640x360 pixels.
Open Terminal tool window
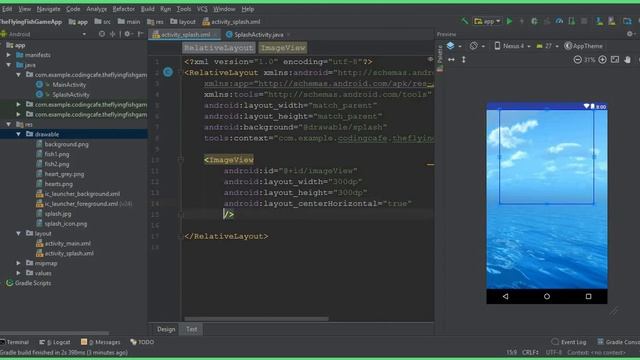point(15,342)
